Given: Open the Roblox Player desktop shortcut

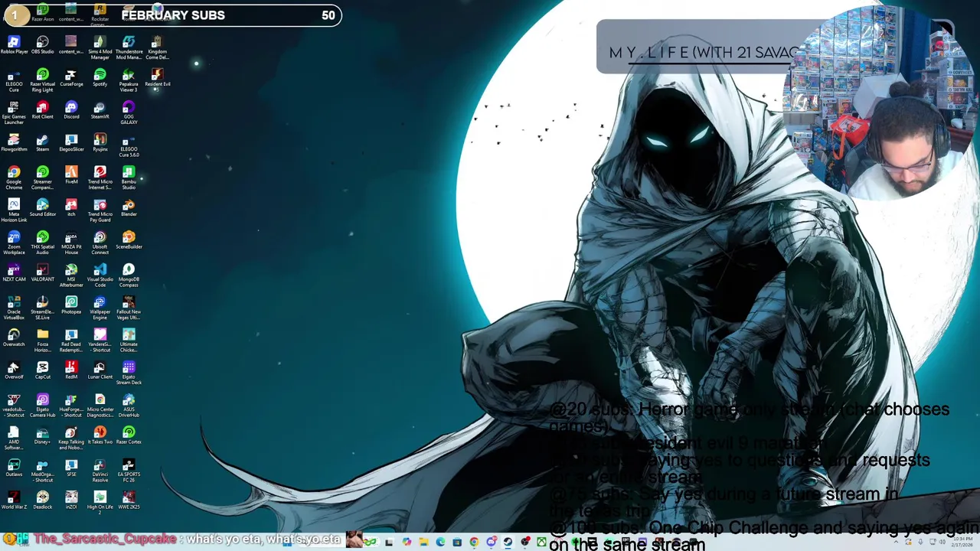Looking at the screenshot, I should tap(14, 45).
